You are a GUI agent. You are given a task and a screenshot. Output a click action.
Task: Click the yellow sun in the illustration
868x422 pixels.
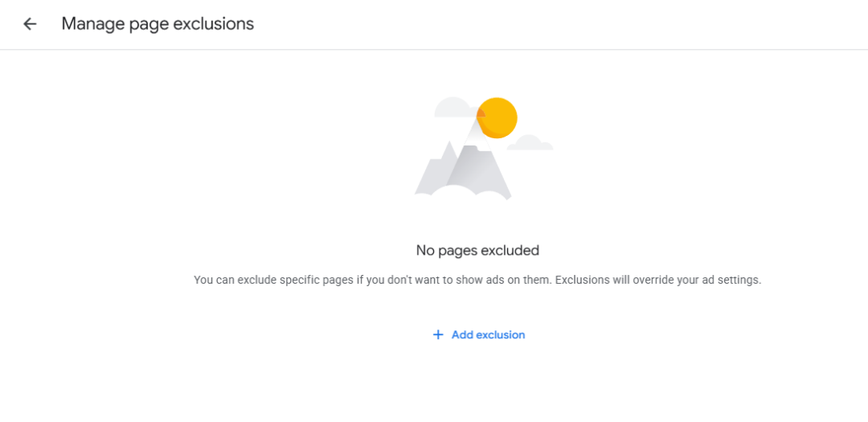click(x=499, y=118)
